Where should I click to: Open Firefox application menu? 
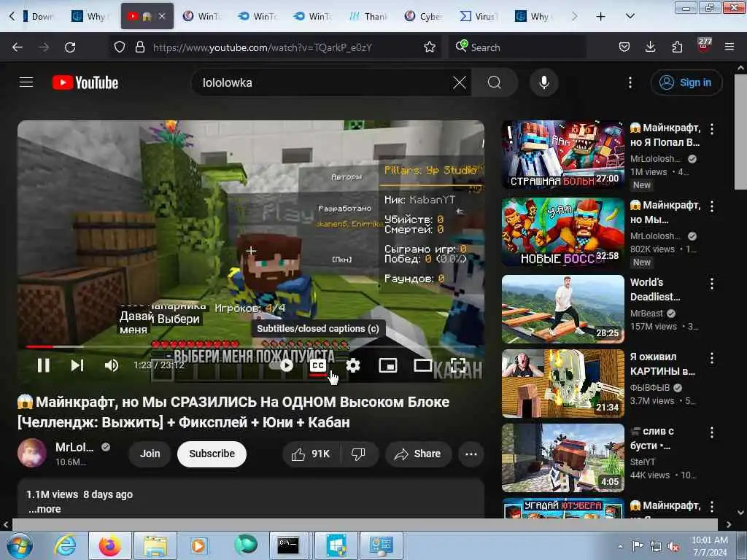click(x=729, y=47)
